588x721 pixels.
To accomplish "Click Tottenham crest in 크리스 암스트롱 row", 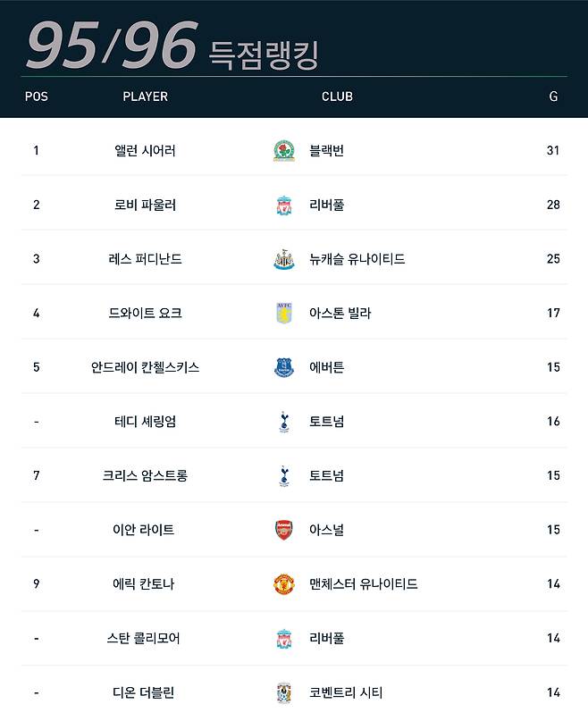I will coord(284,476).
